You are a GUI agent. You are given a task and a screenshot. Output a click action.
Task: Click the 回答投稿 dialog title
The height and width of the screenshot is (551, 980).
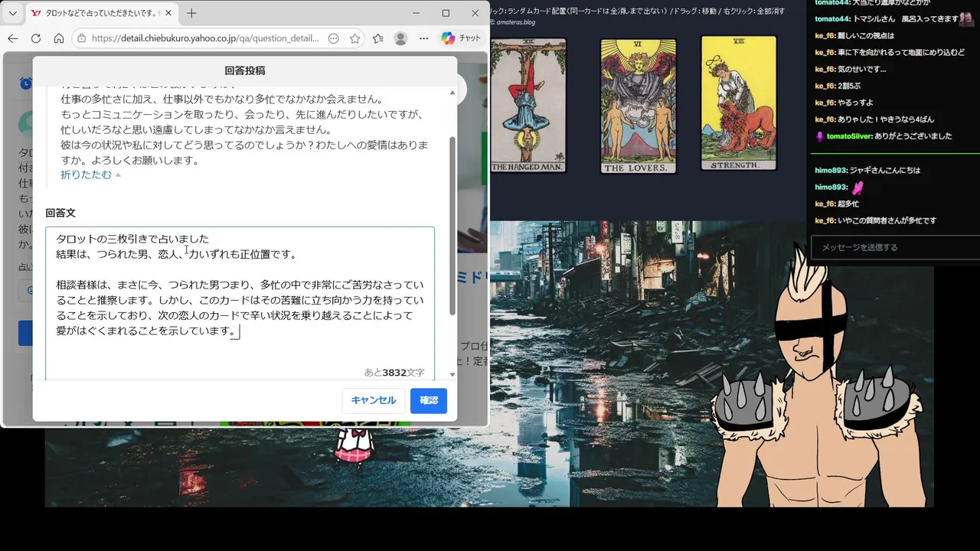point(245,70)
